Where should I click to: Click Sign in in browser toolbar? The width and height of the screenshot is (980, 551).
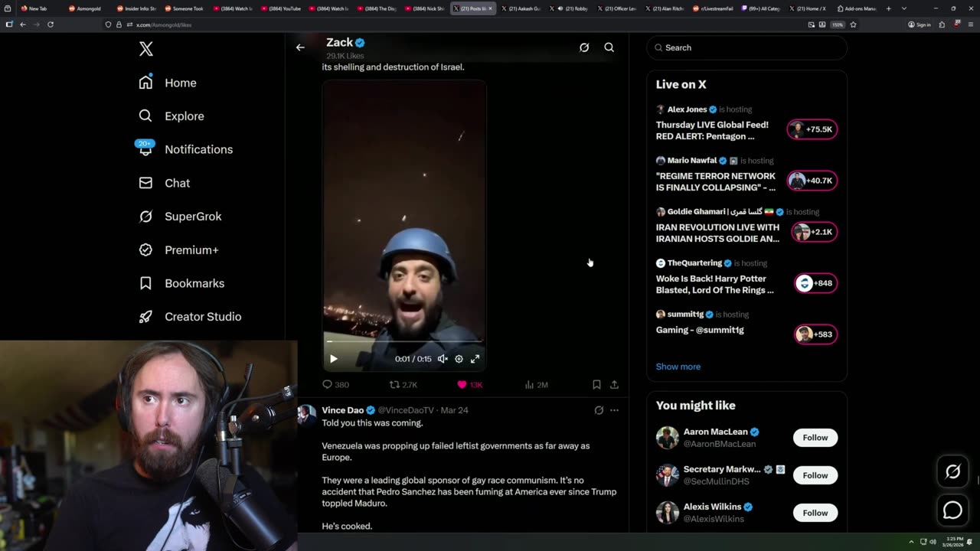click(920, 24)
